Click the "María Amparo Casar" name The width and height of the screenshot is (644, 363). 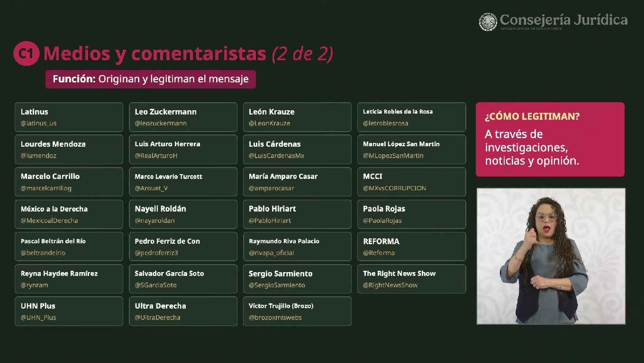(x=283, y=176)
